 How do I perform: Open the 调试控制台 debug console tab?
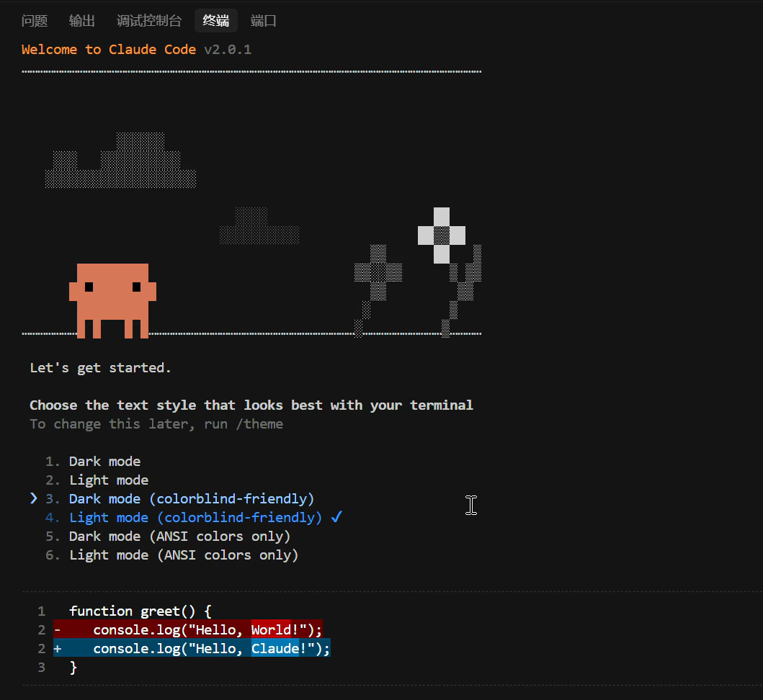pos(149,21)
